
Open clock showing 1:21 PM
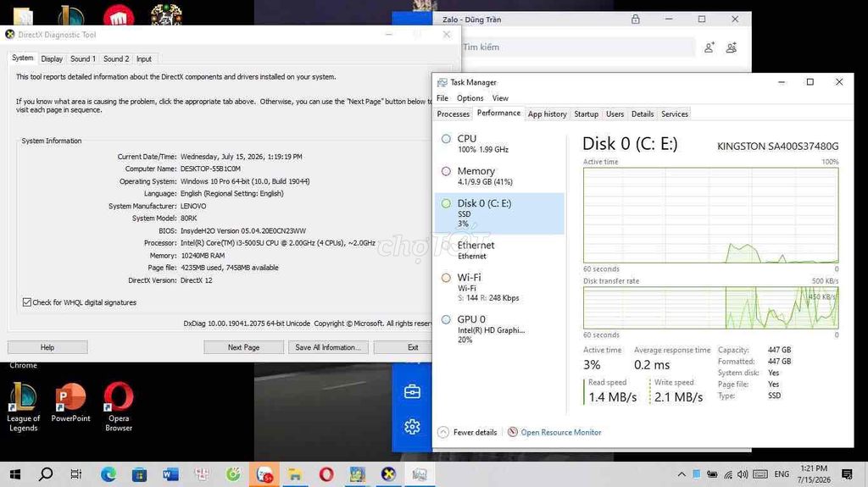[814, 473]
